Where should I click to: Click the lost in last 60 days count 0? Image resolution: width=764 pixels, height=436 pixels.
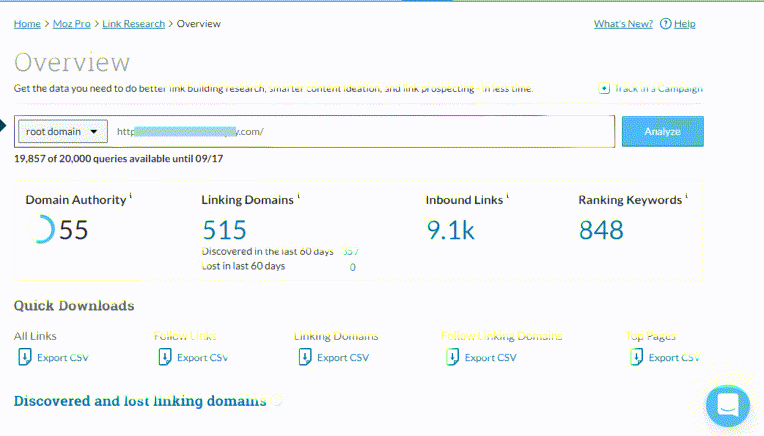click(x=352, y=267)
